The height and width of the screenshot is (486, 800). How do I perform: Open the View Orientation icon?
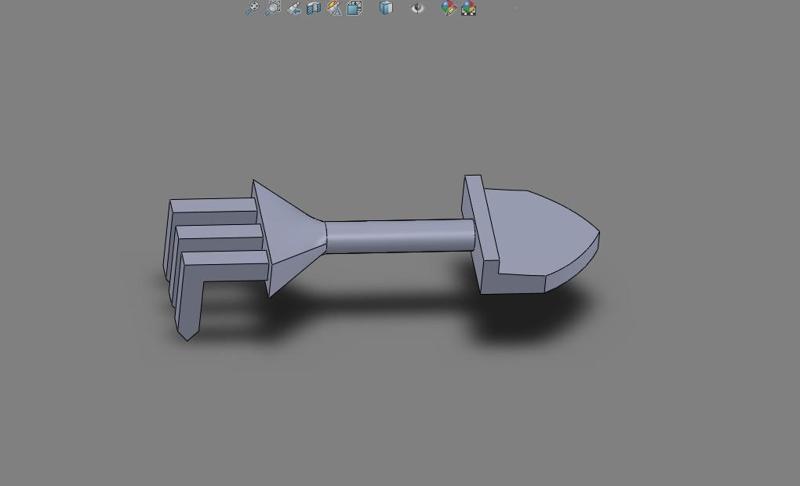[x=355, y=8]
